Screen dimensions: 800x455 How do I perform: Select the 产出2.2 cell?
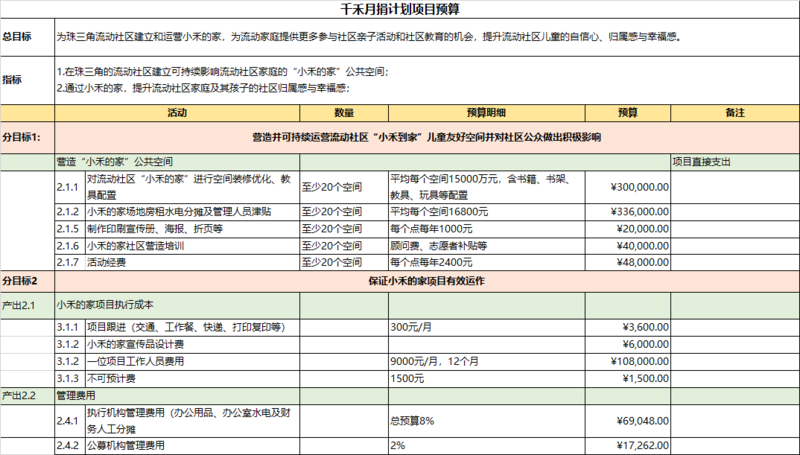tap(28, 396)
